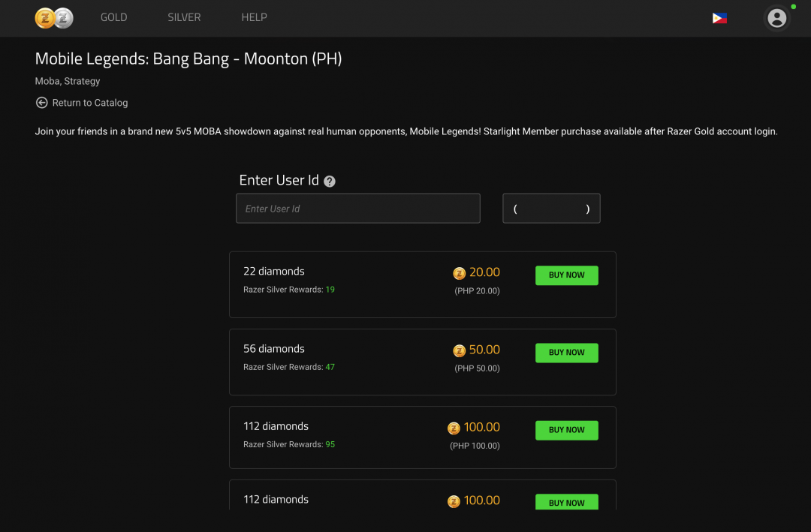Click the gold coin beside 20.00
The image size is (811, 532).
[x=459, y=273]
